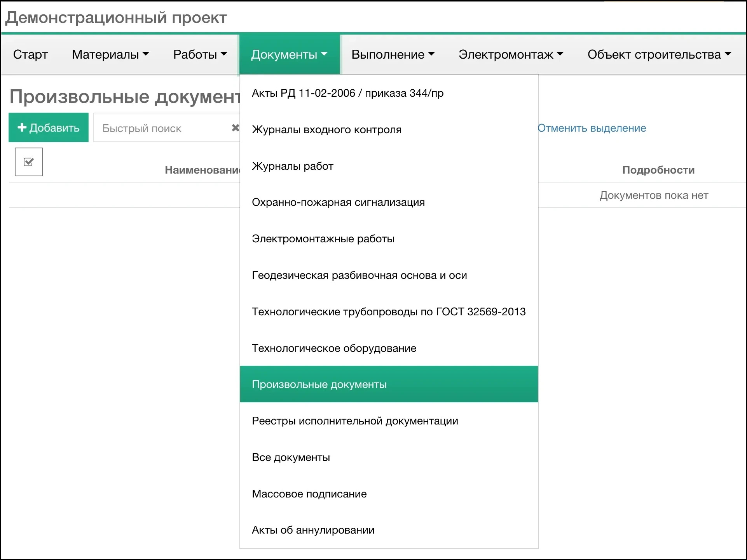Open the Работы dropdown menu
The image size is (747, 560).
(199, 54)
